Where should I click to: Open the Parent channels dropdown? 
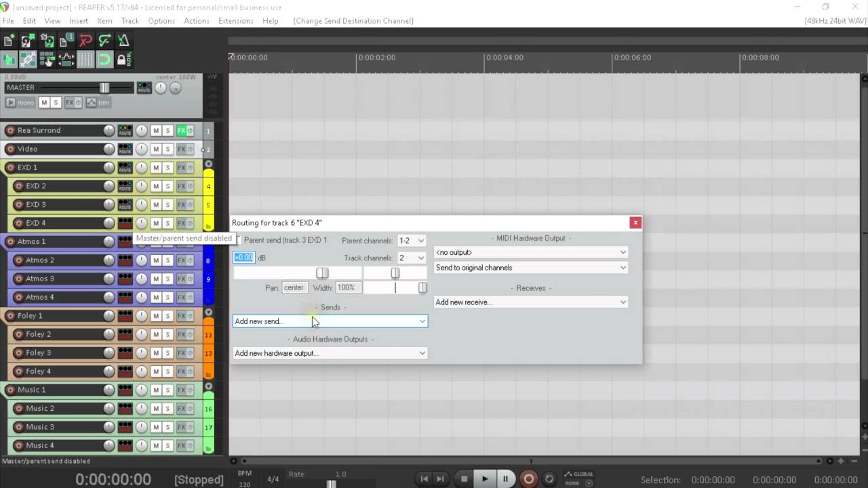point(412,241)
